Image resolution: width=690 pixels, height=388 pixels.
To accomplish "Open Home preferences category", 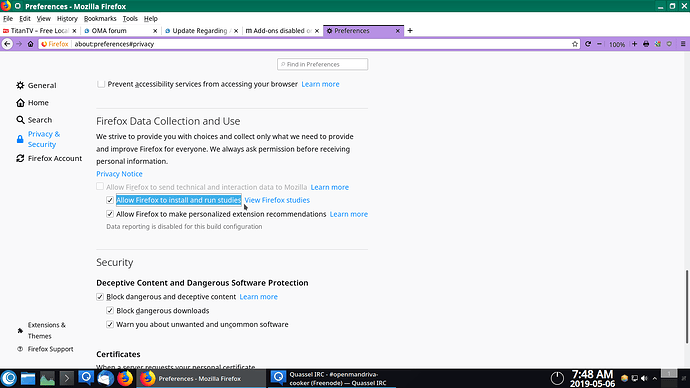I will [x=33, y=102].
